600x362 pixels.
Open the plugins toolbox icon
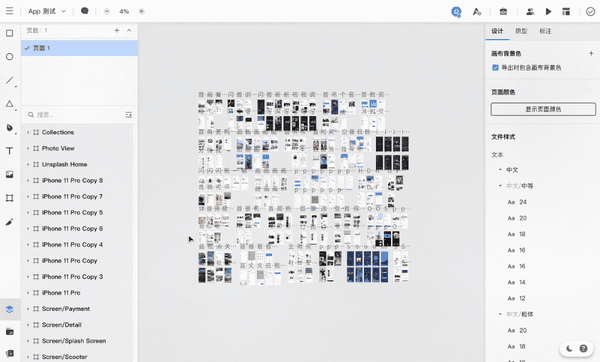[x=503, y=11]
